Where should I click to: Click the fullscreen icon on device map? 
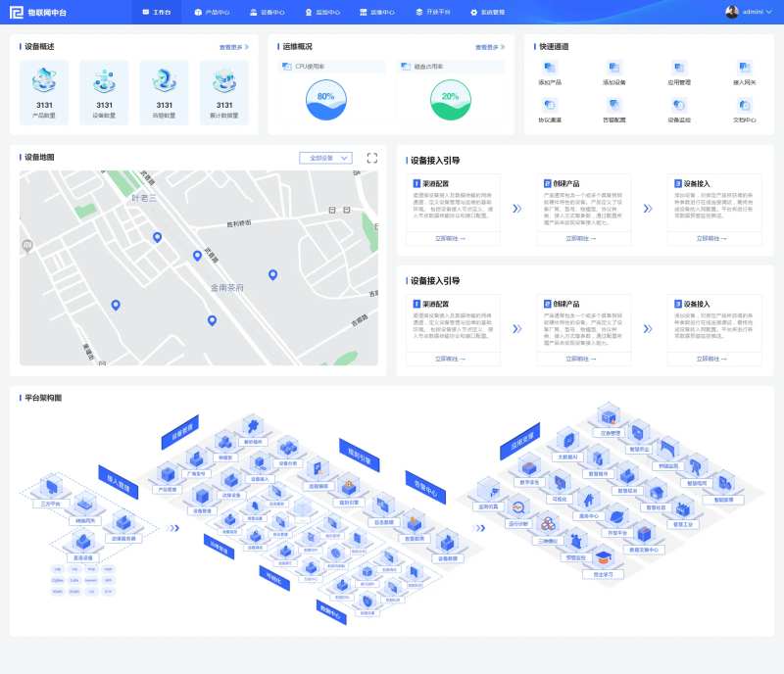[x=372, y=158]
